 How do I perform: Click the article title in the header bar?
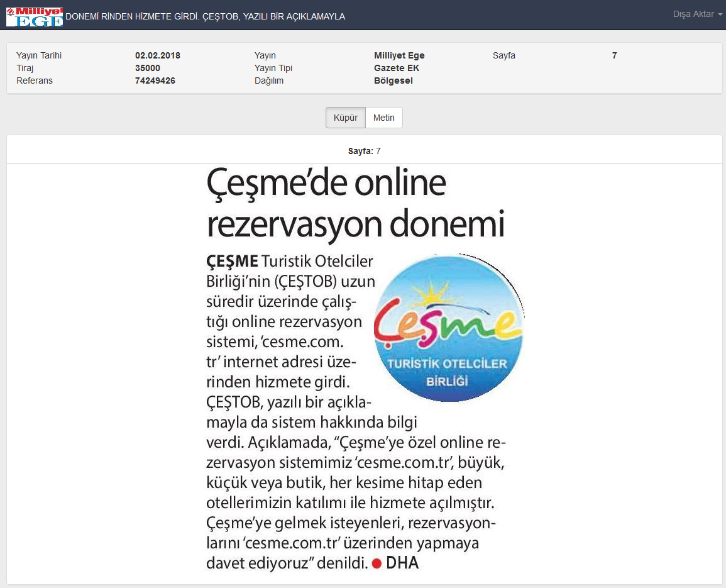point(205,17)
